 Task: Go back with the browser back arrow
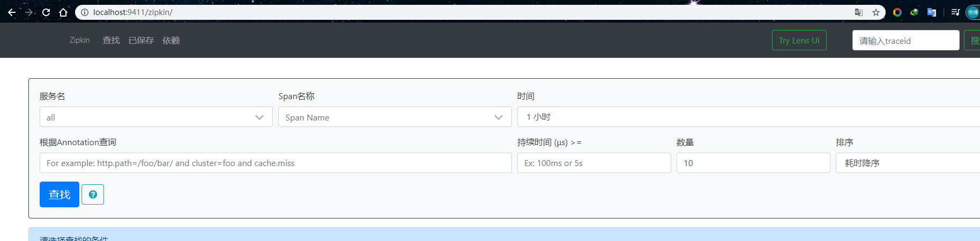11,12
